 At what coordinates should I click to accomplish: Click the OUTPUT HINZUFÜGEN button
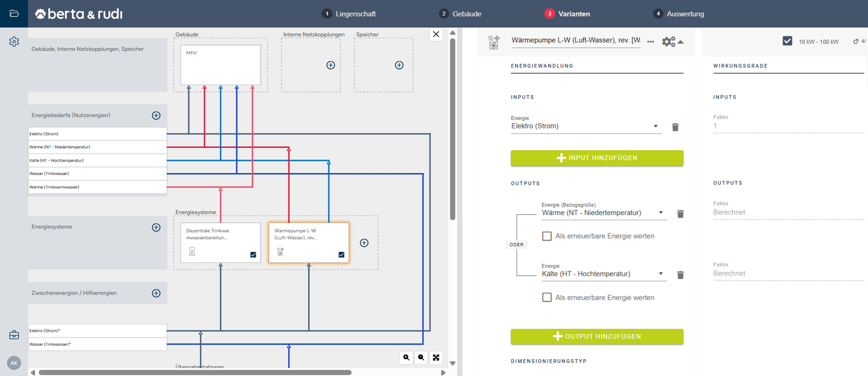[597, 337]
